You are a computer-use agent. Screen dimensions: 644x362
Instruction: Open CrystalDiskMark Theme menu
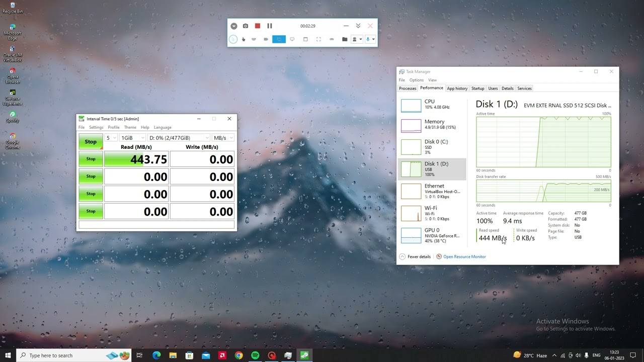pyautogui.click(x=130, y=127)
